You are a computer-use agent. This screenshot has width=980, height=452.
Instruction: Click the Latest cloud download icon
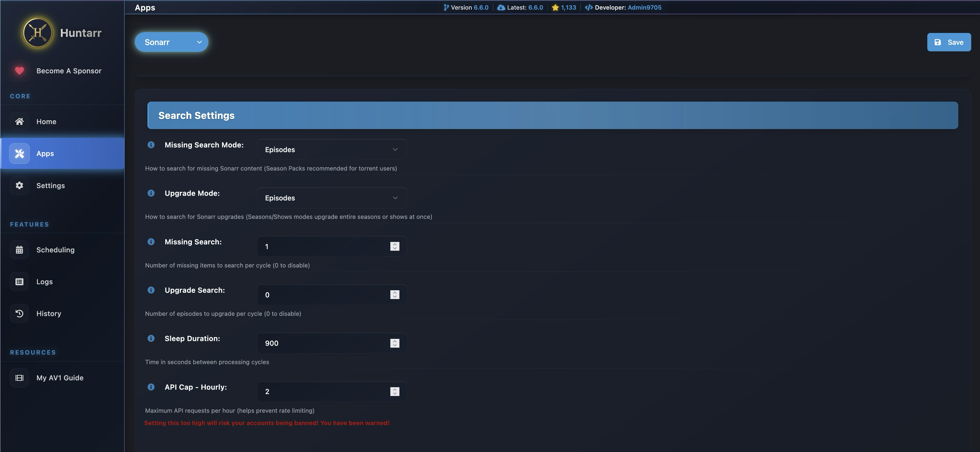tap(501, 7)
